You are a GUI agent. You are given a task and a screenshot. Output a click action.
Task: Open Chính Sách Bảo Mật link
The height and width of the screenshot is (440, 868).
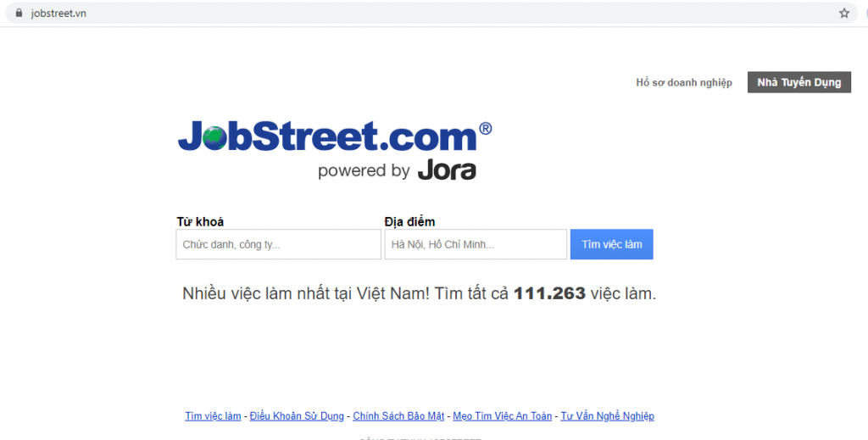tap(398, 415)
